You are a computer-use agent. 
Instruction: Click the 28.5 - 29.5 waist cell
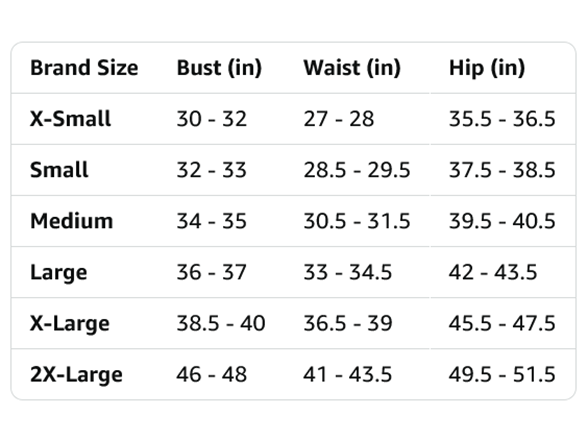tap(357, 170)
